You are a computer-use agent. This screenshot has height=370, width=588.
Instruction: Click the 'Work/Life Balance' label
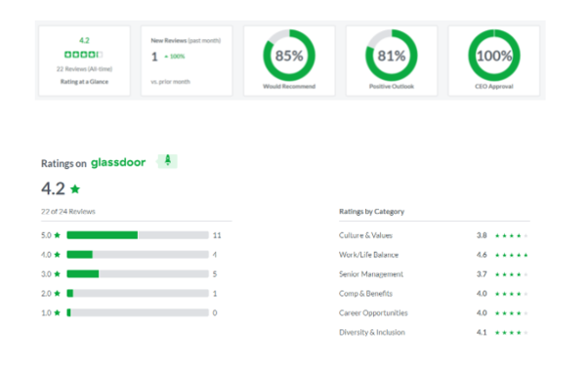[x=368, y=255]
